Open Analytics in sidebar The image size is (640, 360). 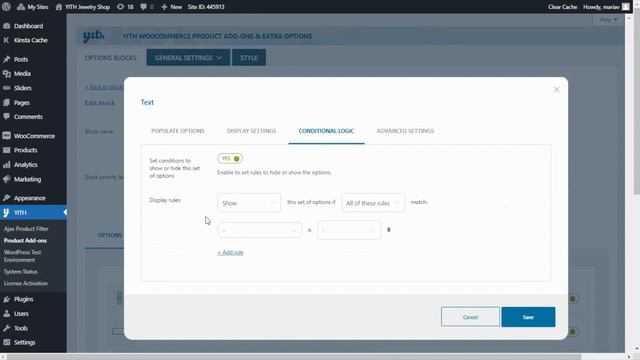pos(25,164)
